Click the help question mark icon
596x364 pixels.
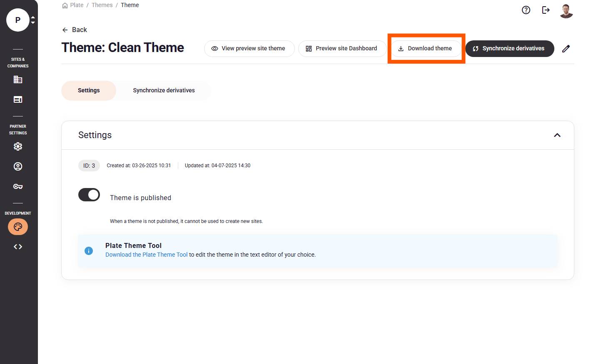pyautogui.click(x=526, y=10)
